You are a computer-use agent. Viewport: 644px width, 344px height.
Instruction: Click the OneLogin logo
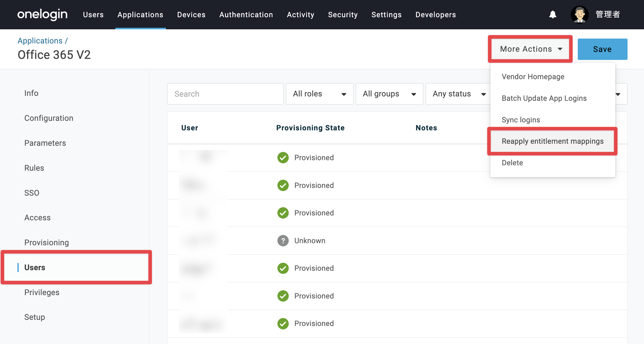pyautogui.click(x=42, y=14)
